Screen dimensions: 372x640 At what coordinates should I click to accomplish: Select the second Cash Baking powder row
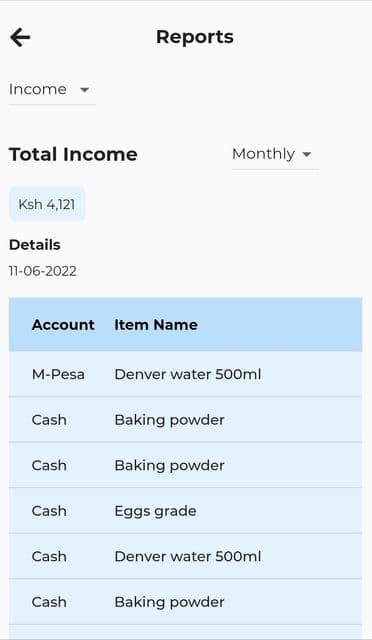tap(185, 465)
